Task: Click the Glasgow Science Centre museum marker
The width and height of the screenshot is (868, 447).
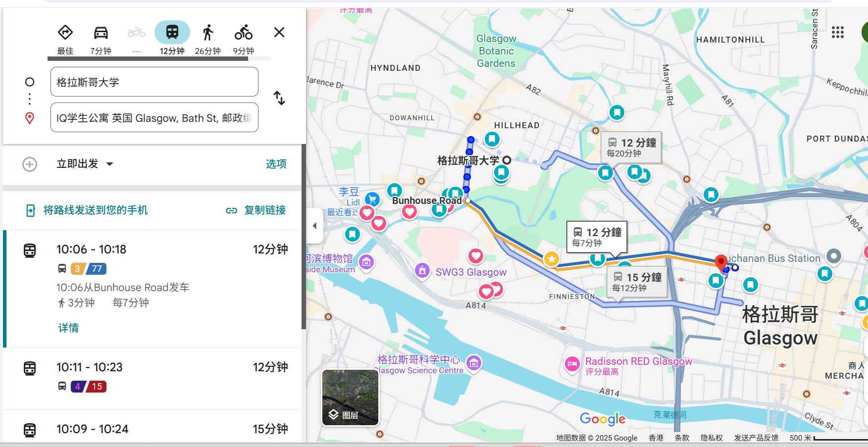Action: coord(473,363)
